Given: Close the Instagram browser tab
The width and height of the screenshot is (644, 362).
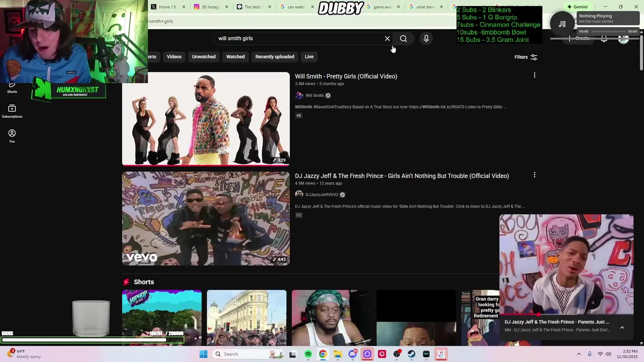Looking at the screenshot, I should (x=226, y=7).
